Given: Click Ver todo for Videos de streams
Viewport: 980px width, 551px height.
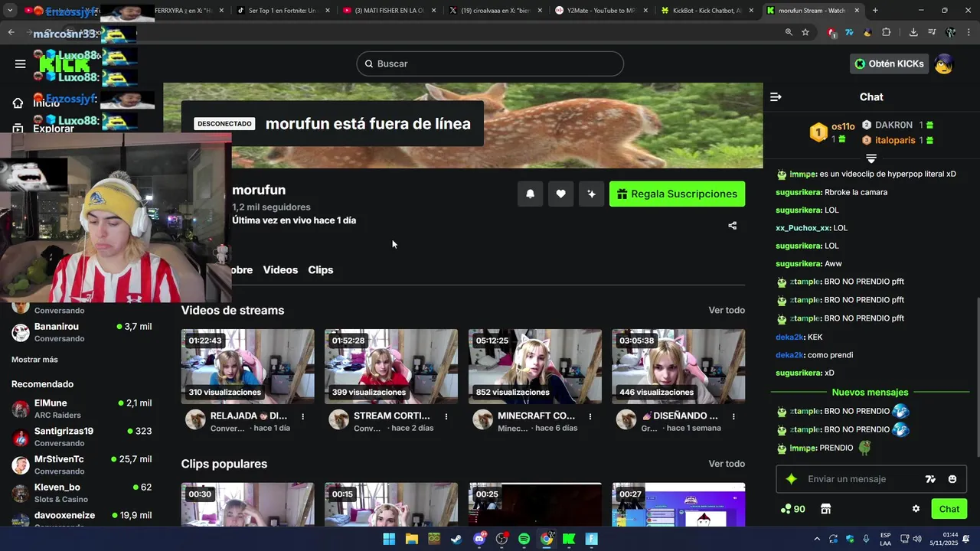Looking at the screenshot, I should (727, 310).
